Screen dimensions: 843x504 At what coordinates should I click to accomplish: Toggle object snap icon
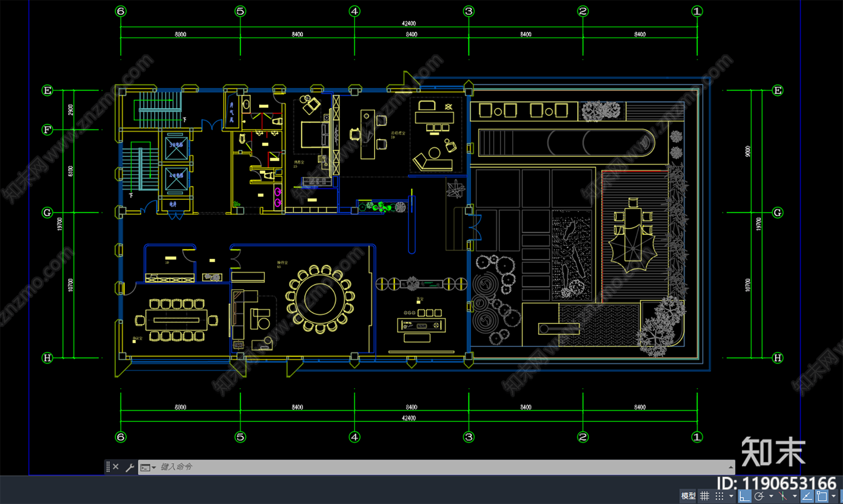tap(822, 496)
